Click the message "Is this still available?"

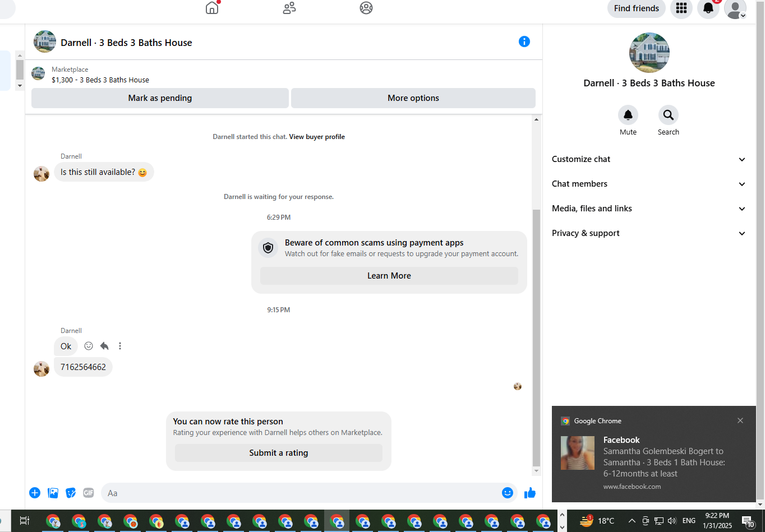click(x=104, y=172)
